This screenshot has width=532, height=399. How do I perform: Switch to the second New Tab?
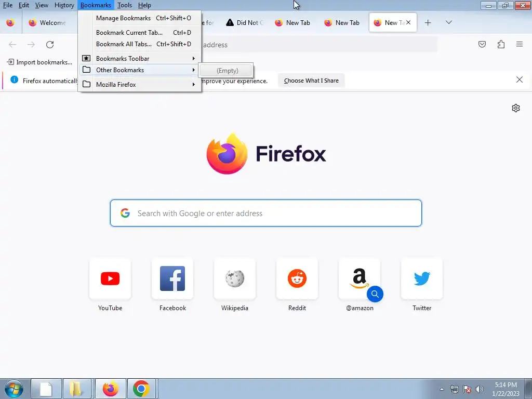pyautogui.click(x=342, y=22)
